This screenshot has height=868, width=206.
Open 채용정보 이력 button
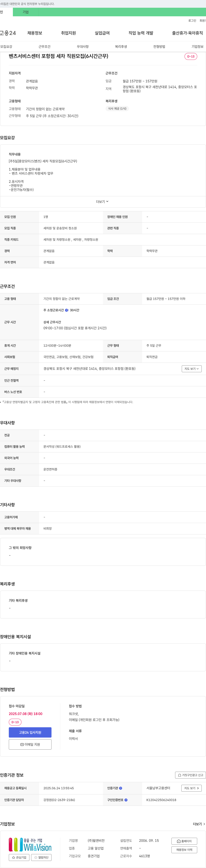pyautogui.click(x=184, y=850)
